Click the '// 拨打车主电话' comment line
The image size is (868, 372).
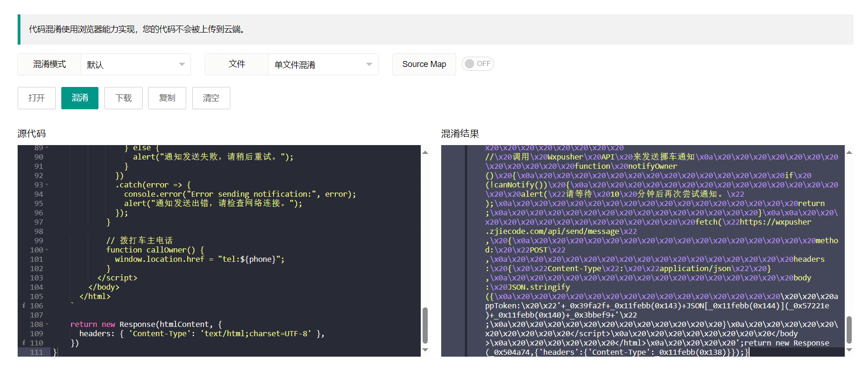[x=139, y=241]
